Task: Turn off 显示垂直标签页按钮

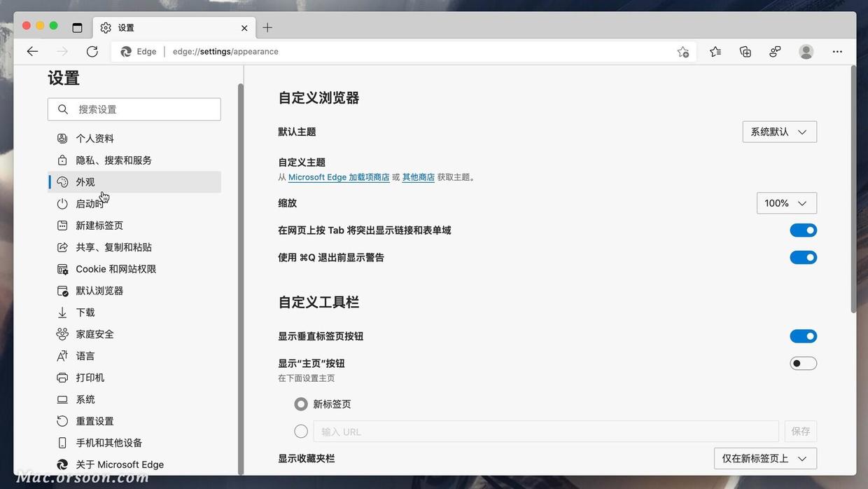Action: (x=803, y=336)
